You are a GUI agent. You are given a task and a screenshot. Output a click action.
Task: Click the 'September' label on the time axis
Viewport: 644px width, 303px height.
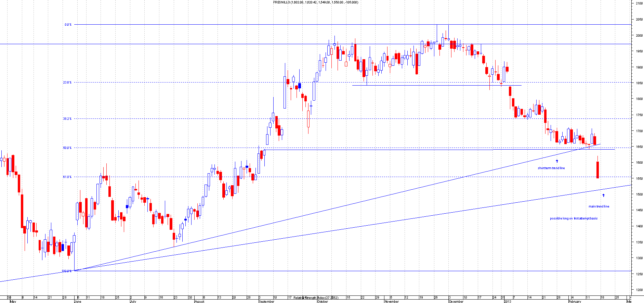click(266, 302)
